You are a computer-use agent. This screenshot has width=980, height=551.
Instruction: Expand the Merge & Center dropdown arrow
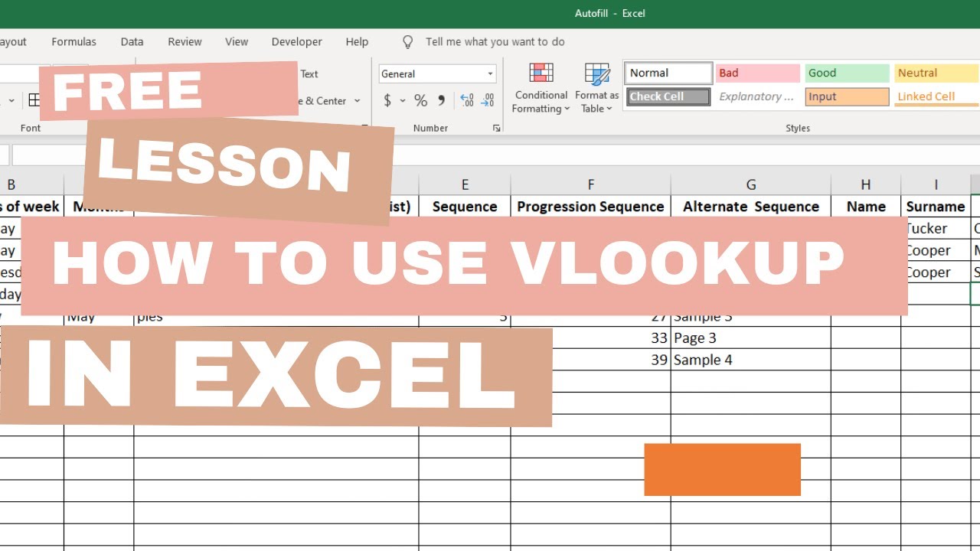(357, 101)
